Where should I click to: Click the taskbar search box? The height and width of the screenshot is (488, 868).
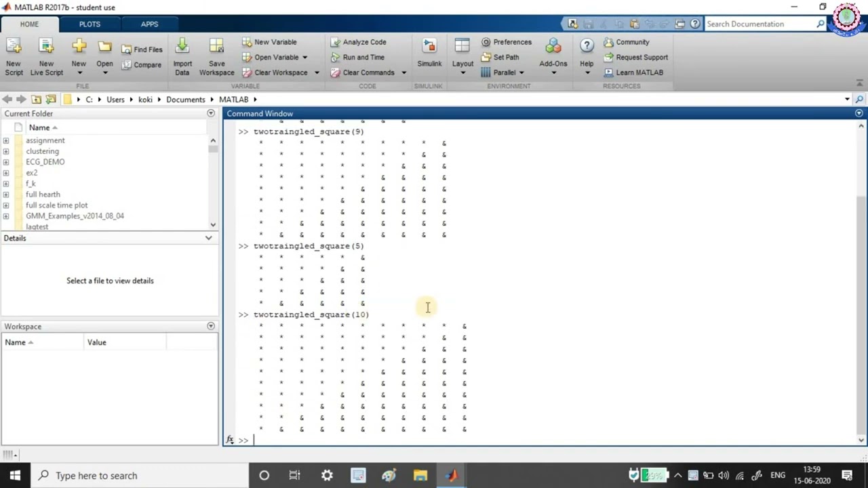(x=140, y=475)
